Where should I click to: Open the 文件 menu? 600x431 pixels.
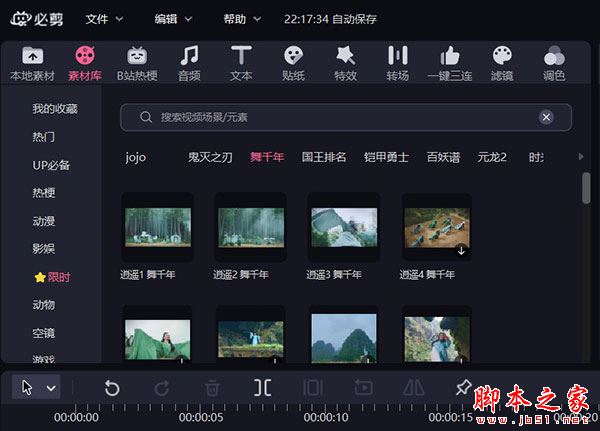[104, 19]
